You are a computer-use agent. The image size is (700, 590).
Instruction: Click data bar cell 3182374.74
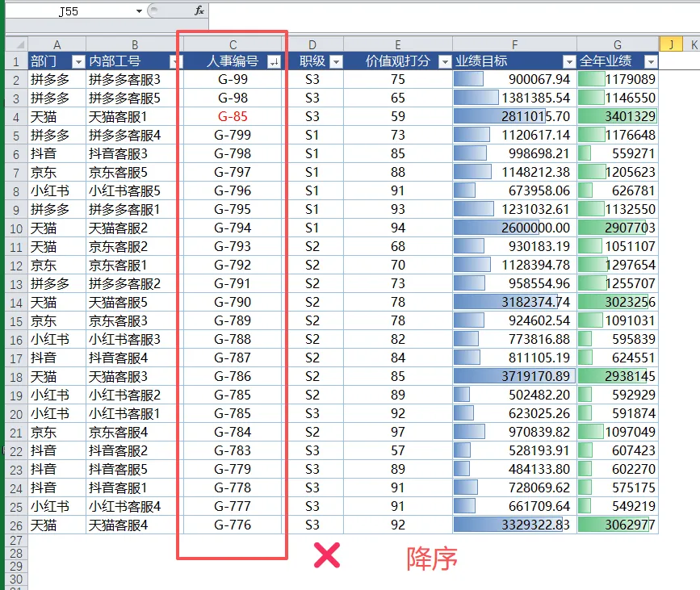point(515,302)
